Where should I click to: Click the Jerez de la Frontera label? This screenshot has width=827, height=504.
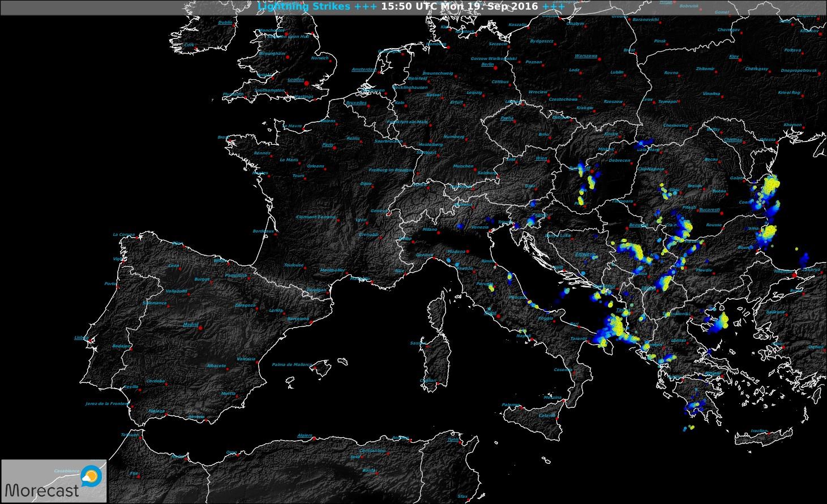pos(107,403)
